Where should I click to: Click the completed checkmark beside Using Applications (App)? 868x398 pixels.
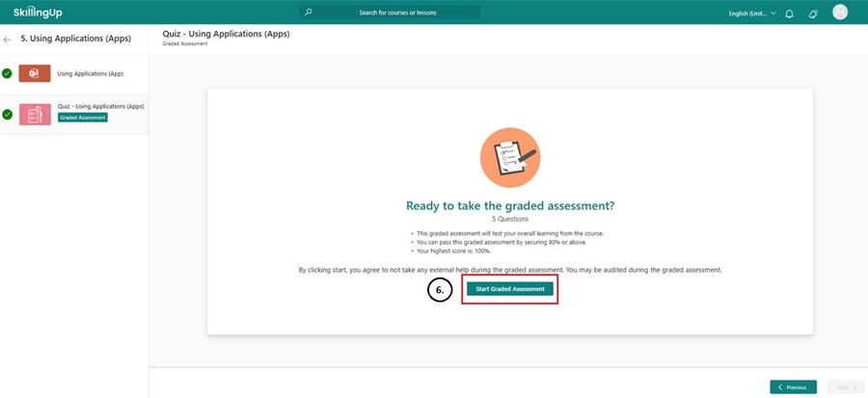pyautogui.click(x=7, y=73)
